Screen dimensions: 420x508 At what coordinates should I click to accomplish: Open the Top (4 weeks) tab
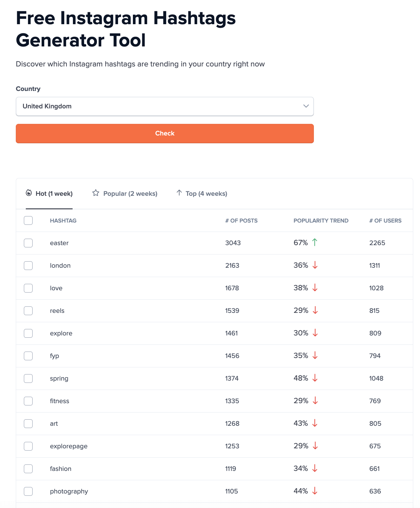(206, 194)
